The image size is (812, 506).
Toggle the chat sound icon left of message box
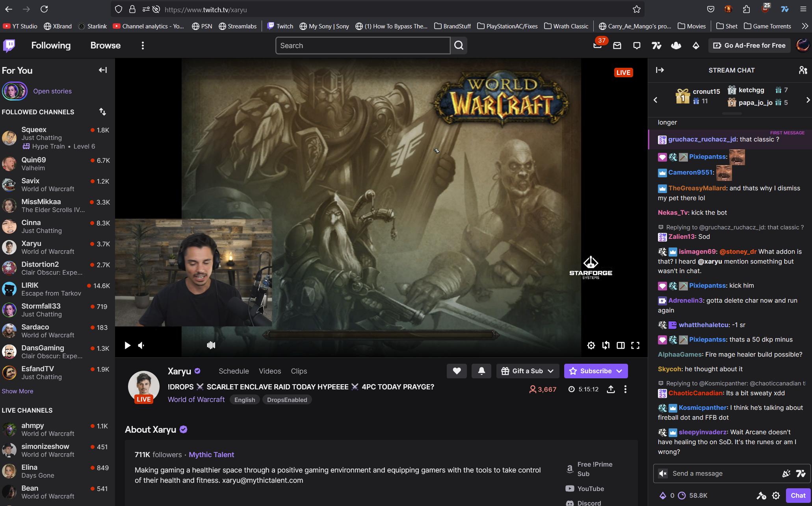(x=663, y=473)
